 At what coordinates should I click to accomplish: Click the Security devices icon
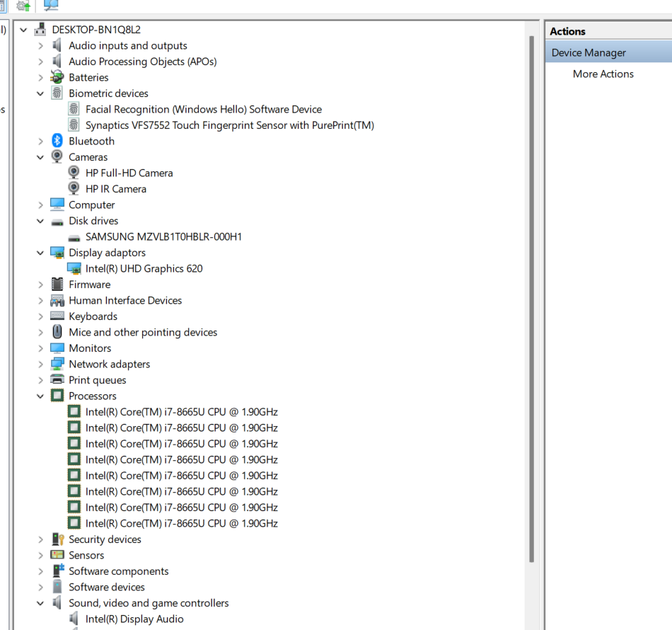pos(57,539)
